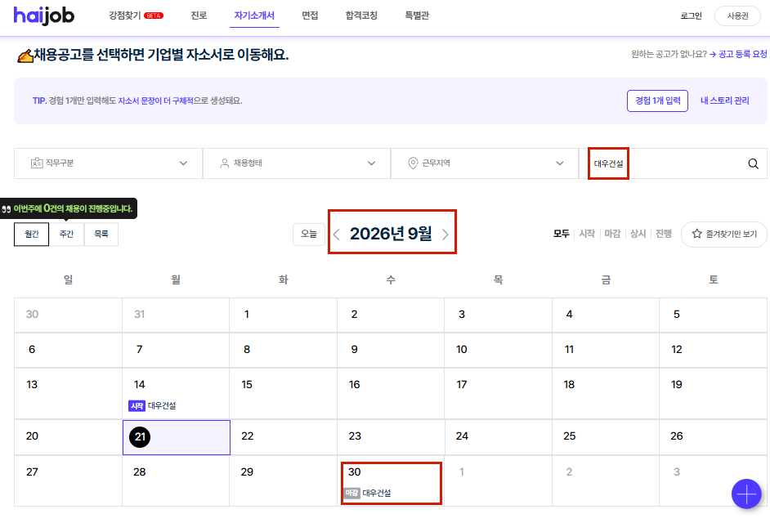Click star in 즐겨찾기만 보기
This screenshot has height=532, width=770.
(696, 234)
